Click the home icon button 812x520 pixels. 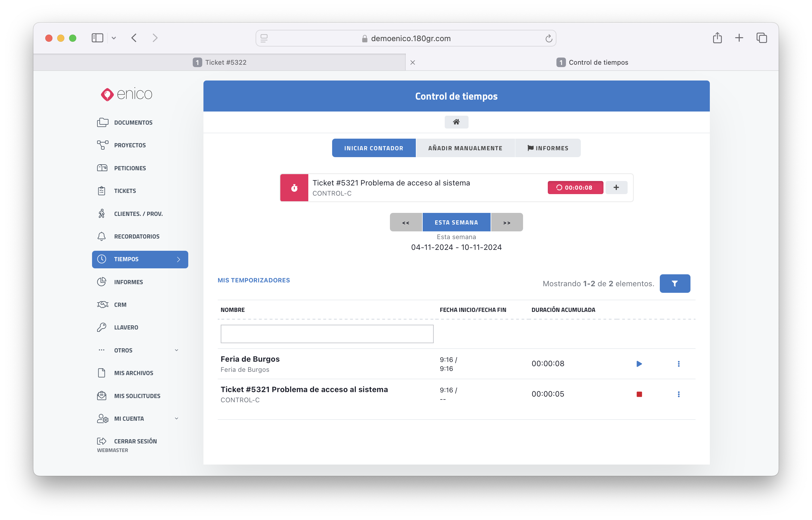(456, 122)
